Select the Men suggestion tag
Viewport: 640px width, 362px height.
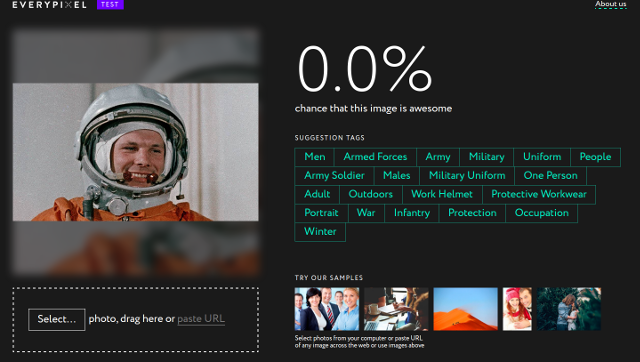tap(315, 157)
